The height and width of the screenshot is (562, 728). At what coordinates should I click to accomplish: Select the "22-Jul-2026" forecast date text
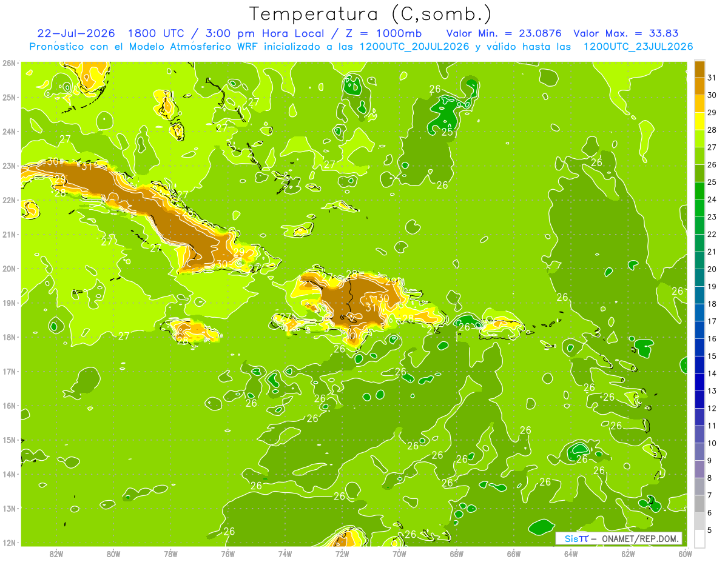76,33
